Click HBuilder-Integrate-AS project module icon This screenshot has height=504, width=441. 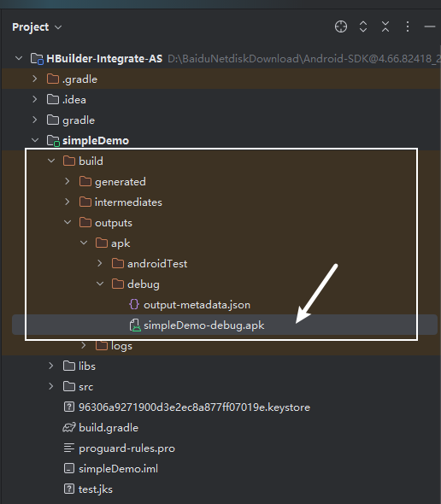click(37, 59)
